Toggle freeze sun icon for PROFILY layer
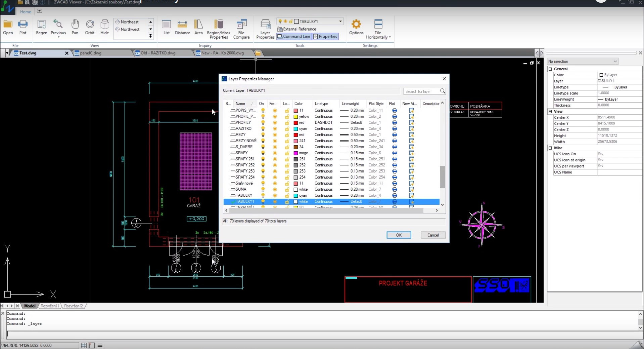 (x=275, y=123)
